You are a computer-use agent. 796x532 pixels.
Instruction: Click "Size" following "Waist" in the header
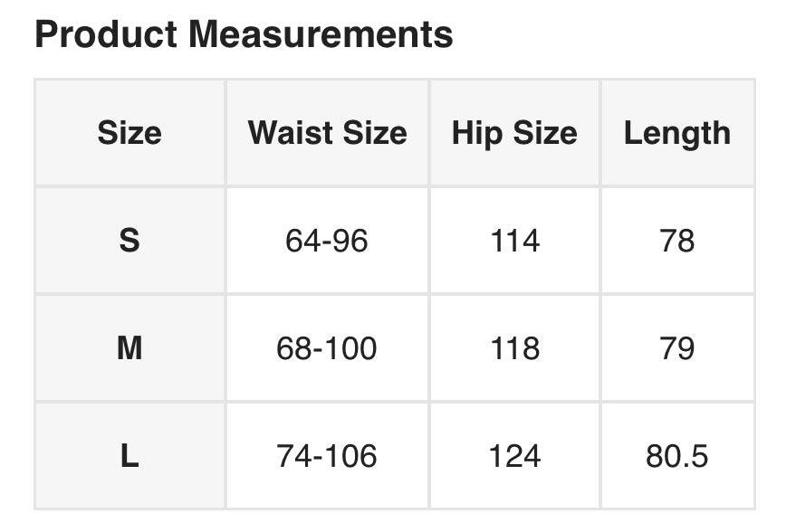(x=373, y=133)
